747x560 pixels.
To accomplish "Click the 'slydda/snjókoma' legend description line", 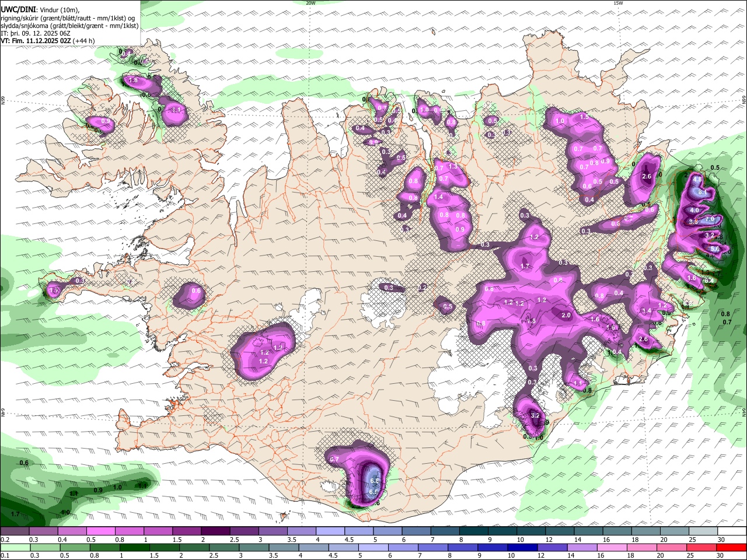I will click(70, 25).
